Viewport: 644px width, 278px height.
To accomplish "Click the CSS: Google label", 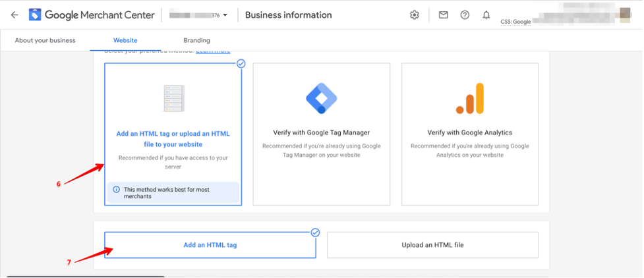I will [516, 22].
